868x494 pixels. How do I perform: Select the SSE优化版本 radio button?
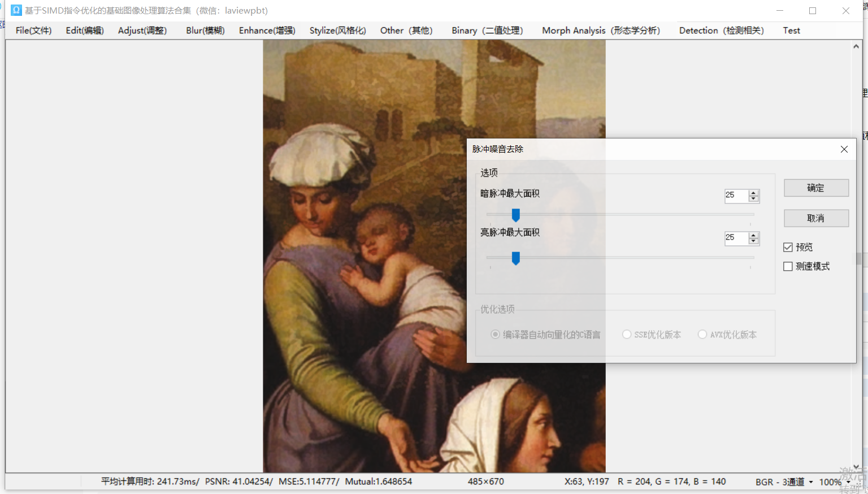(x=627, y=335)
